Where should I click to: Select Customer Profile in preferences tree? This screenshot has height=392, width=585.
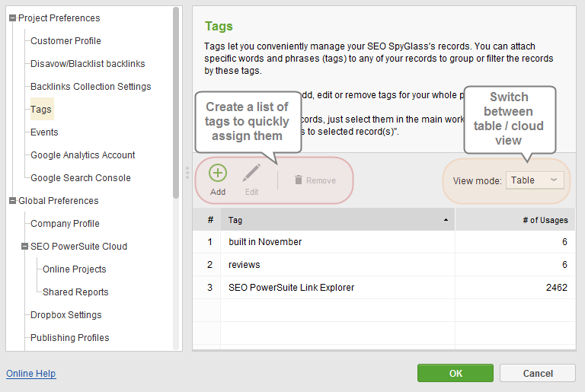click(x=66, y=41)
